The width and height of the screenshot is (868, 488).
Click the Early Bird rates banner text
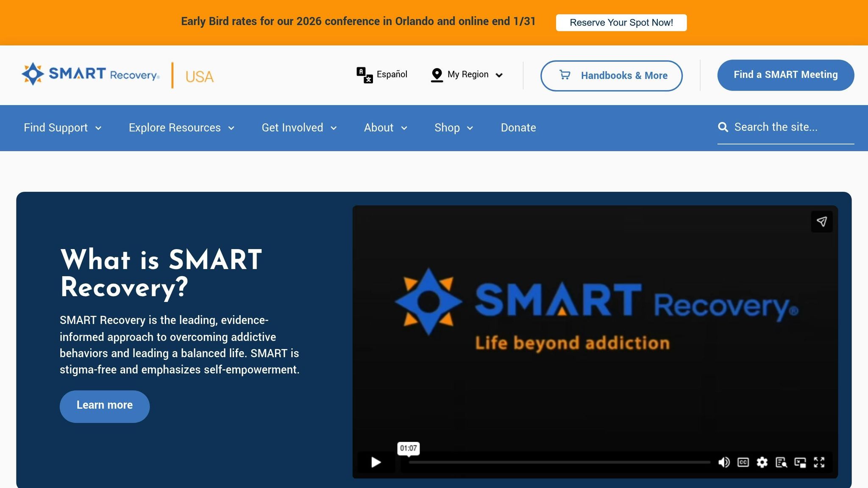pos(358,22)
